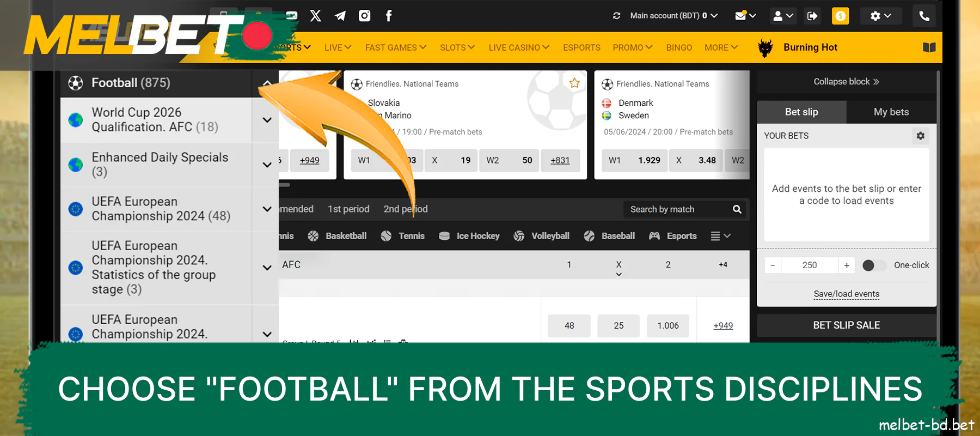Click W1 odds 1.929 for Denmark-Sweden
Viewport: 980px width, 436px height.
click(634, 160)
